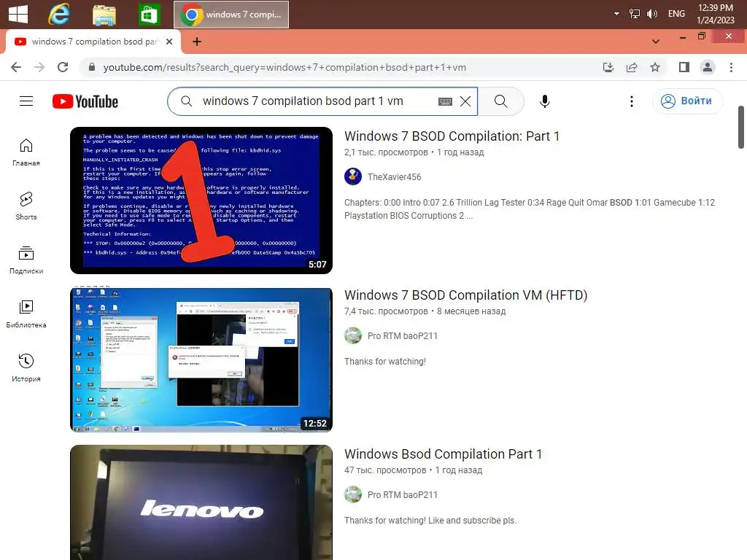Open Pro RTM baoP211 avatar under HFTD video
Image resolution: width=747 pixels, height=560 pixels.
click(x=353, y=335)
